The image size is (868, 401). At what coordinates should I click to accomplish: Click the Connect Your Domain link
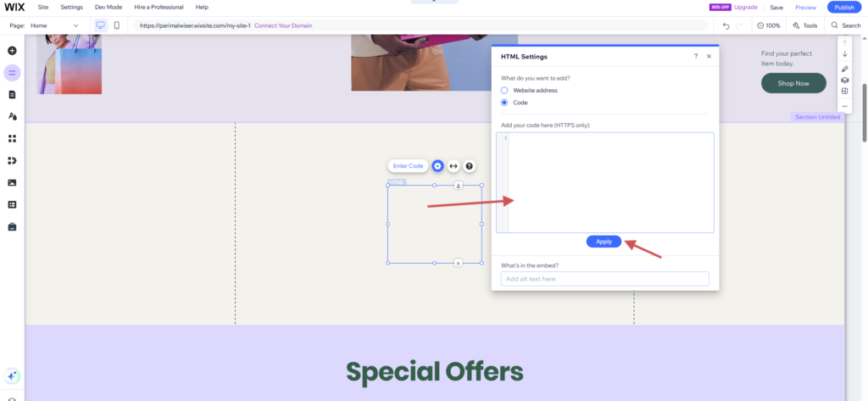(283, 25)
